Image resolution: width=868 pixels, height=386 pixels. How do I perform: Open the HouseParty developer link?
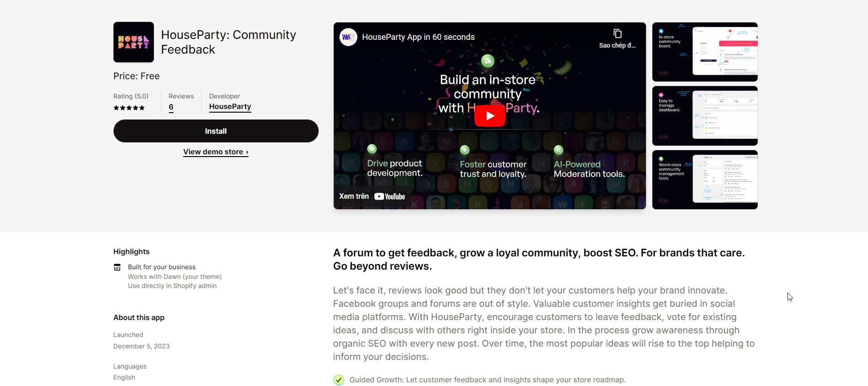pyautogui.click(x=230, y=107)
